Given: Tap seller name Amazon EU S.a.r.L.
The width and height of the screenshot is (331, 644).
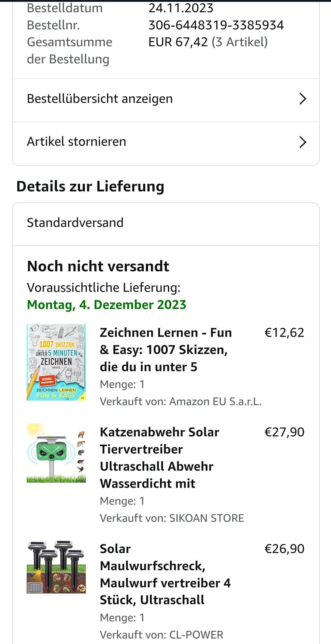Looking at the screenshot, I should pos(215,401).
